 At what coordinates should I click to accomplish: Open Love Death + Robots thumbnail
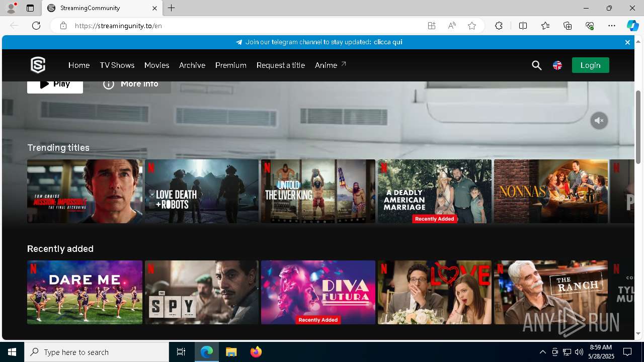[x=202, y=191]
